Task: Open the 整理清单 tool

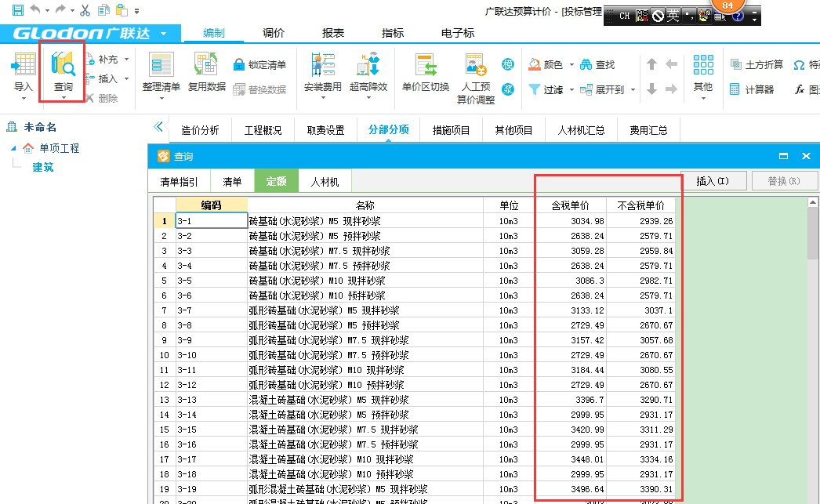Action: [161, 67]
